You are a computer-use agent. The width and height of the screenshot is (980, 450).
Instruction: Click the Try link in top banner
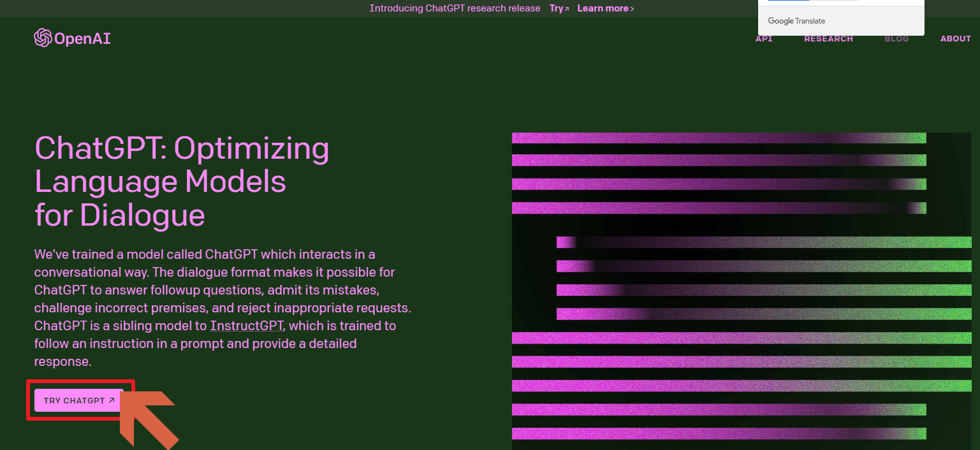click(559, 8)
